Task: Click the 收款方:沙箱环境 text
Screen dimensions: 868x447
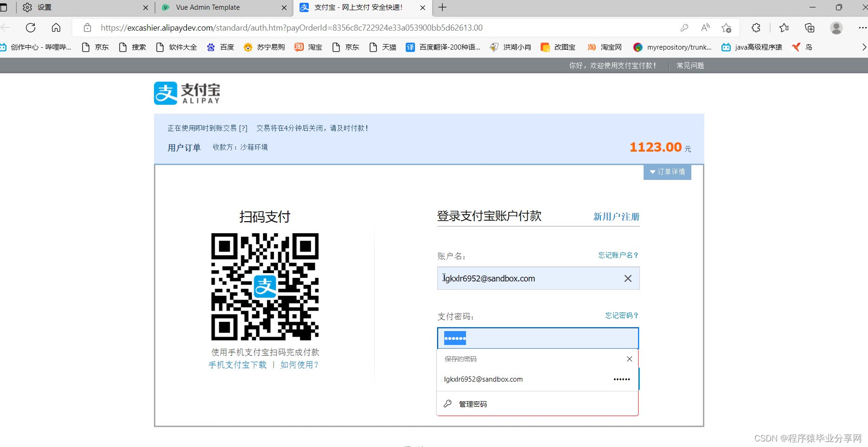Action: 240,147
